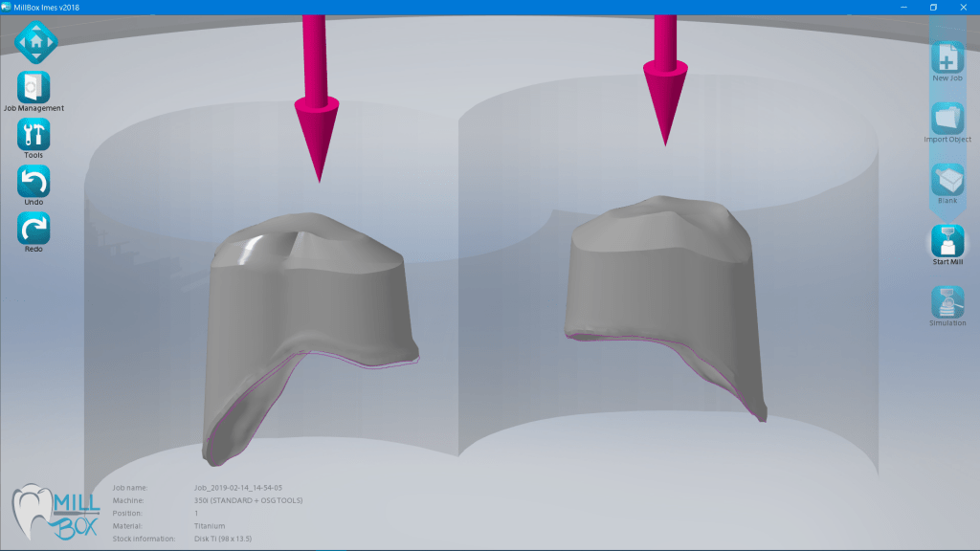Click stock information Disk Ti (98 x 13.5)
Image resolution: width=980 pixels, height=551 pixels.
[x=222, y=539]
